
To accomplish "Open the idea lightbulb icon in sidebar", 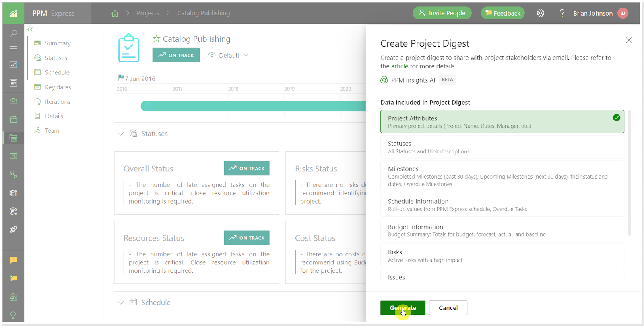I will [x=13, y=315].
